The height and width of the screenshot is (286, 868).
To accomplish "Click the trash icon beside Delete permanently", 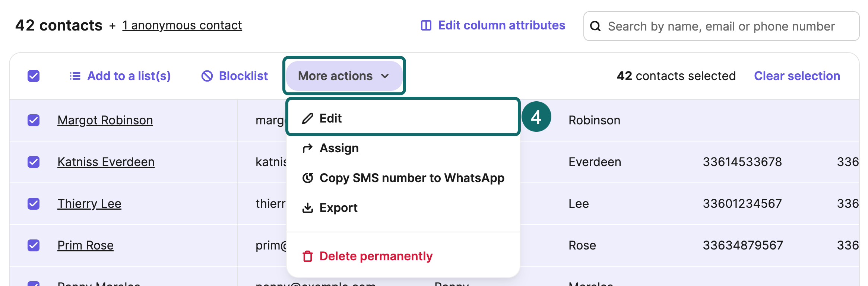I will point(307,256).
